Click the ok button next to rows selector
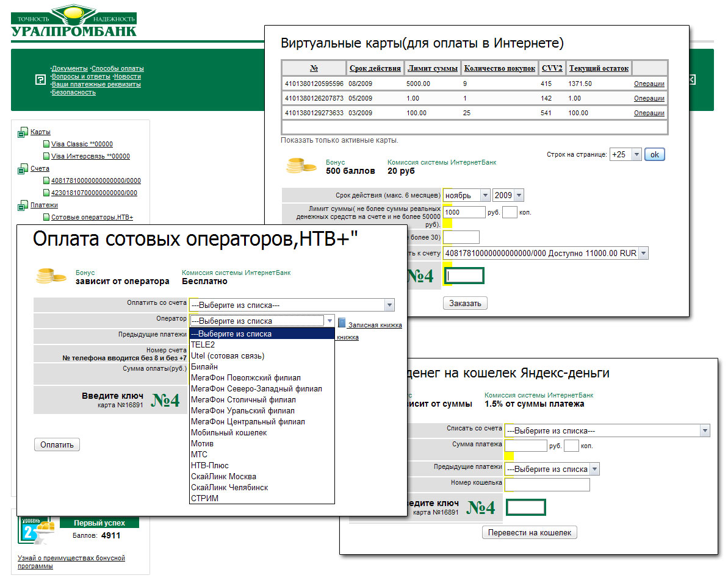The image size is (728, 578). tap(655, 154)
